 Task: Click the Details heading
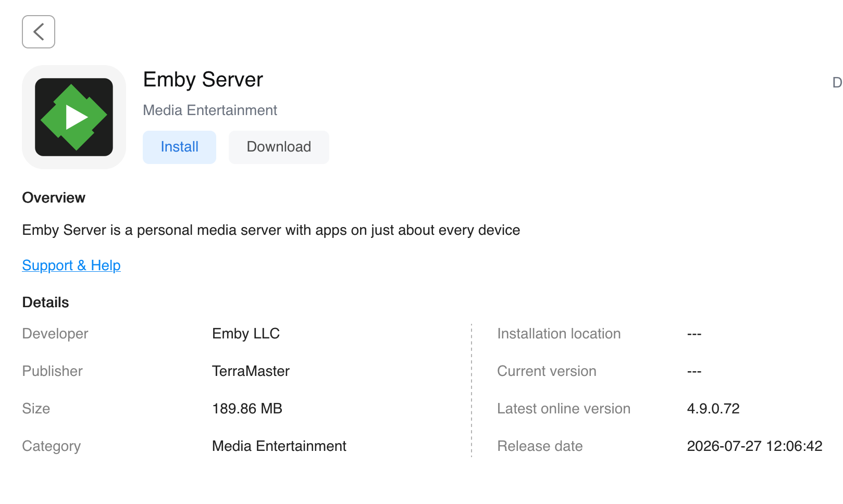click(x=45, y=303)
